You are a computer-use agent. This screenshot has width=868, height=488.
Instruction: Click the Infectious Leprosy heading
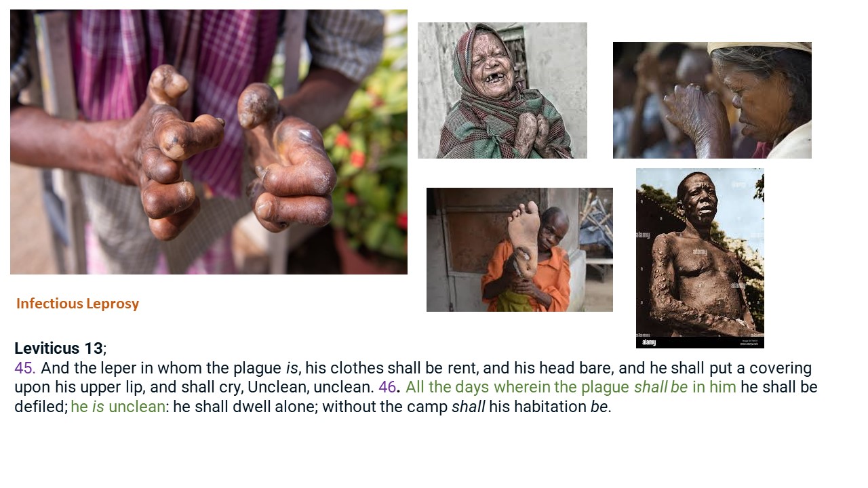pyautogui.click(x=77, y=304)
